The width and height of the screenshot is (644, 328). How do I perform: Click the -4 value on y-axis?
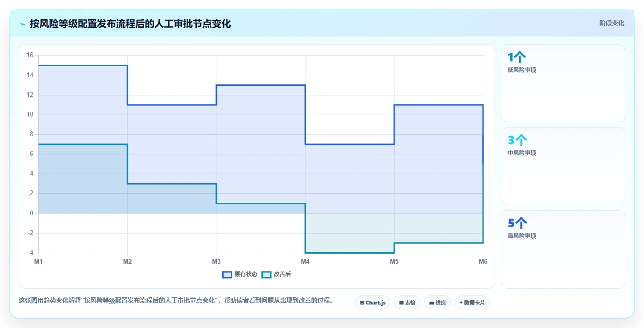[30, 253]
